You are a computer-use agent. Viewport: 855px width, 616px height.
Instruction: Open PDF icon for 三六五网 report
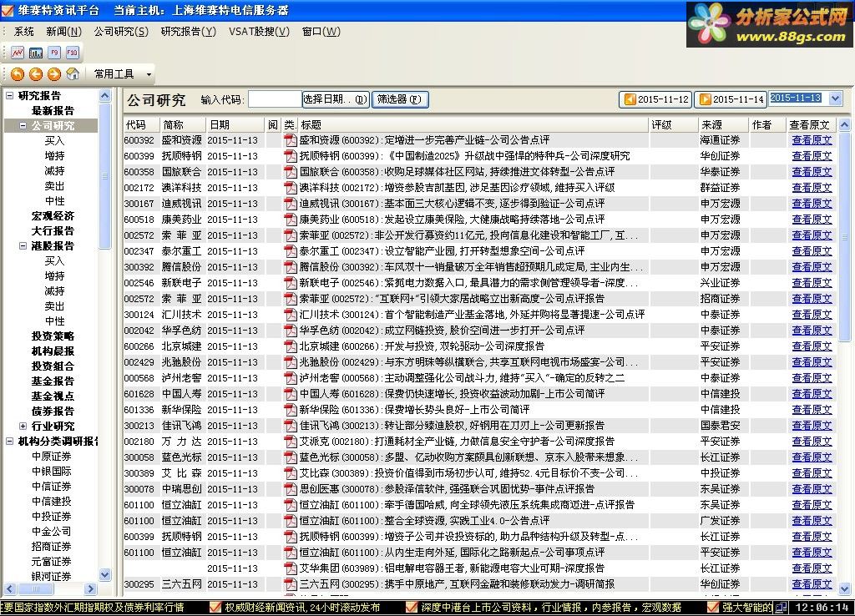point(291,583)
